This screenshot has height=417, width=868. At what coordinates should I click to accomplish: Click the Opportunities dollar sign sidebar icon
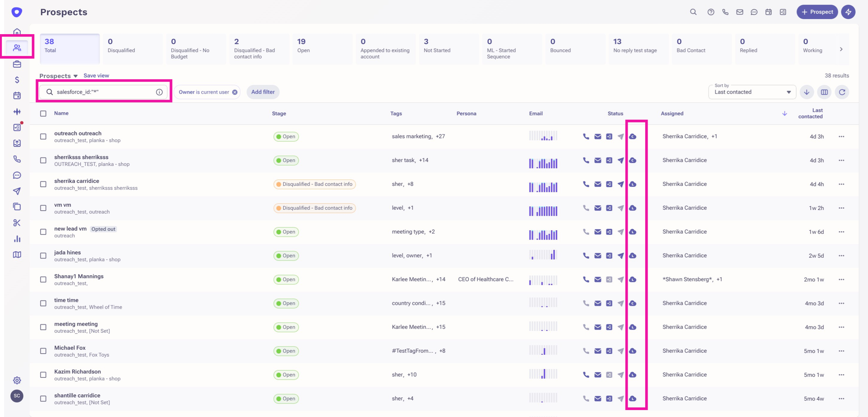17,80
